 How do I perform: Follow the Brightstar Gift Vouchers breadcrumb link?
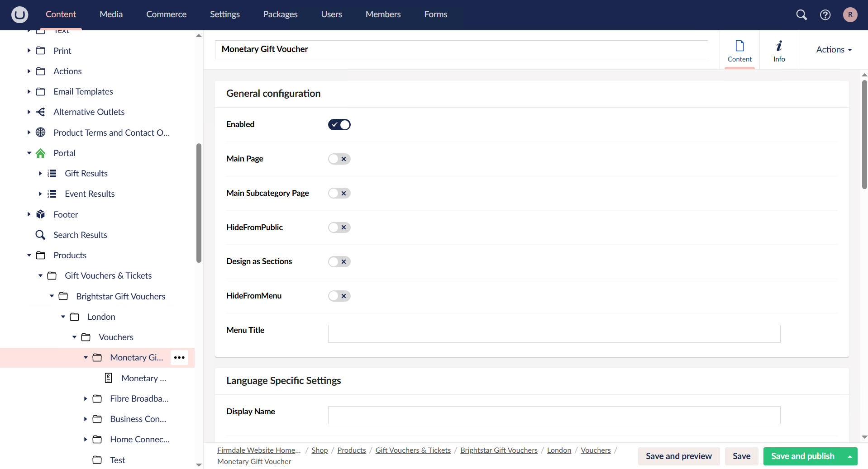coord(498,450)
